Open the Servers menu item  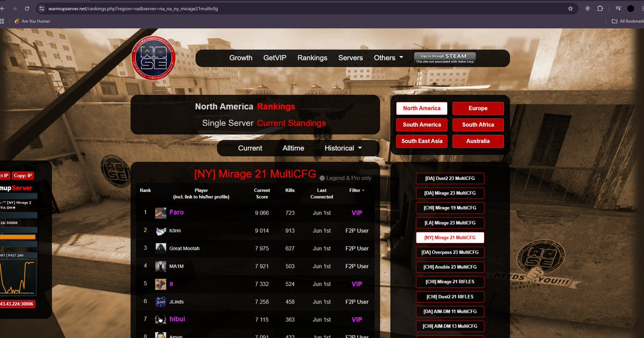pos(350,58)
